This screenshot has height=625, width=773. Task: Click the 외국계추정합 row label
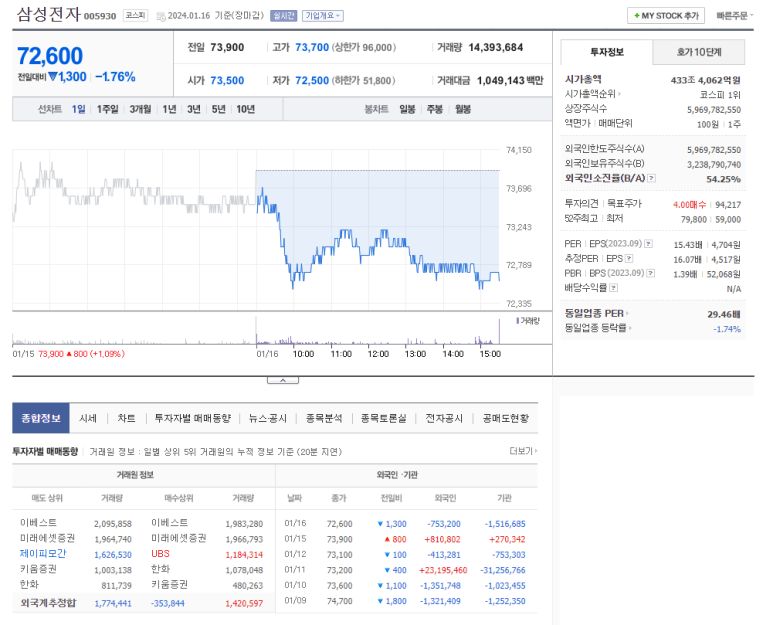(x=48, y=603)
